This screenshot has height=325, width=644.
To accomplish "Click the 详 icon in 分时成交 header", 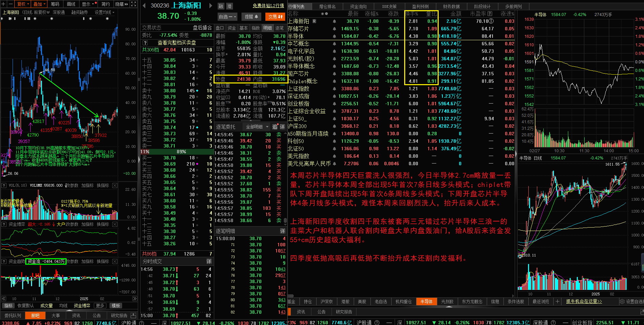I will (209, 261).
